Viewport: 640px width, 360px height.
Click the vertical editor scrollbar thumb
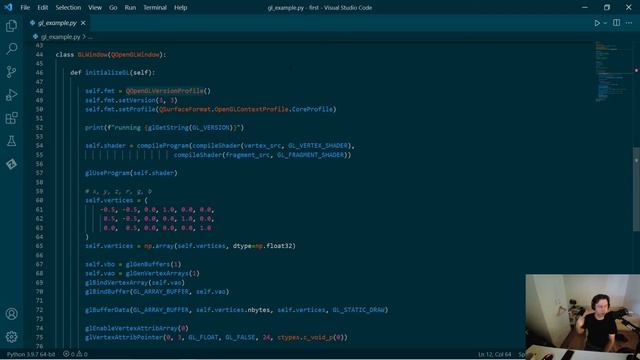636,190
